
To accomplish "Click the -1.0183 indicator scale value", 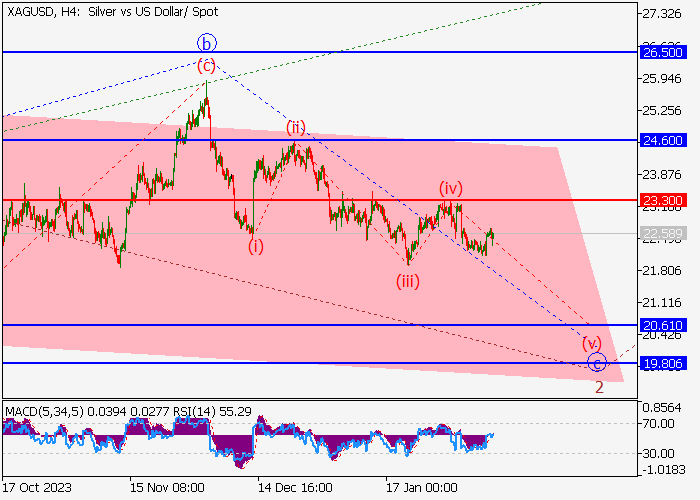I will click(662, 470).
